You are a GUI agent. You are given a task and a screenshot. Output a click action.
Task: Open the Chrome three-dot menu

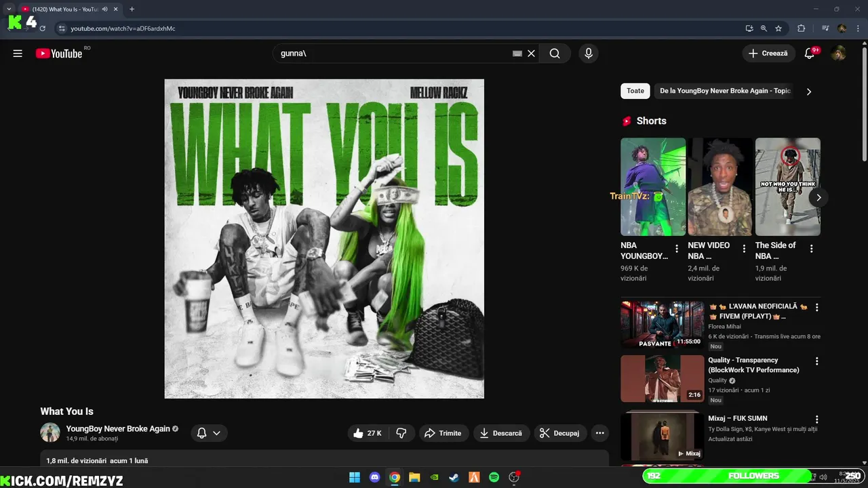(857, 28)
